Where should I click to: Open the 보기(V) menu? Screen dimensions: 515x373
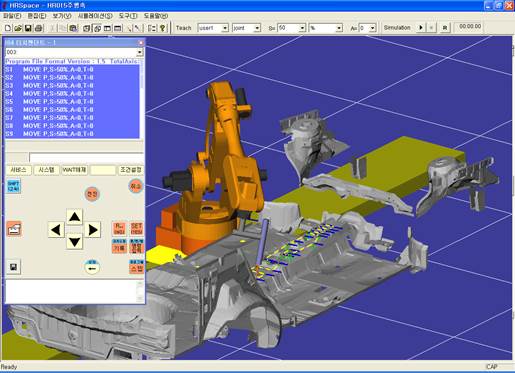[x=62, y=16]
